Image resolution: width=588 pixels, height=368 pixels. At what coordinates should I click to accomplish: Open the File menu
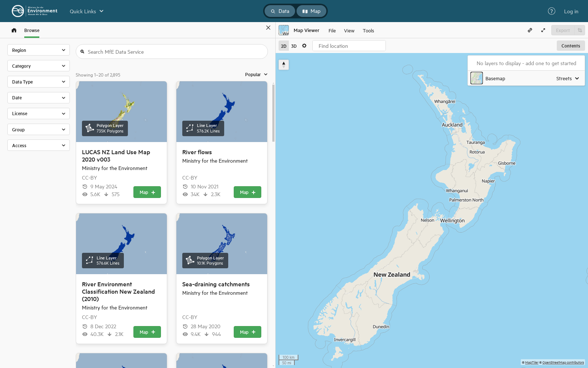pyautogui.click(x=332, y=31)
